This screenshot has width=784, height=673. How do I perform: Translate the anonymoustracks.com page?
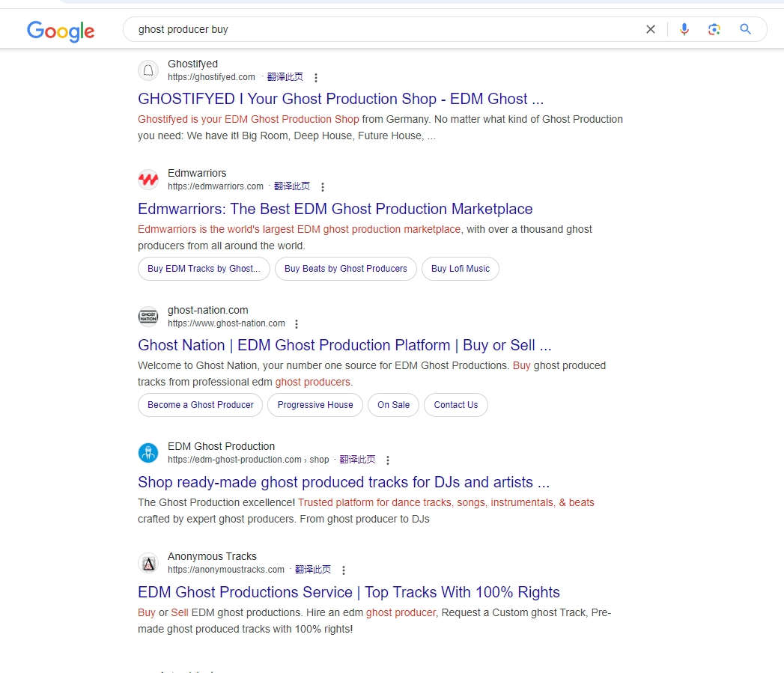tap(313, 570)
